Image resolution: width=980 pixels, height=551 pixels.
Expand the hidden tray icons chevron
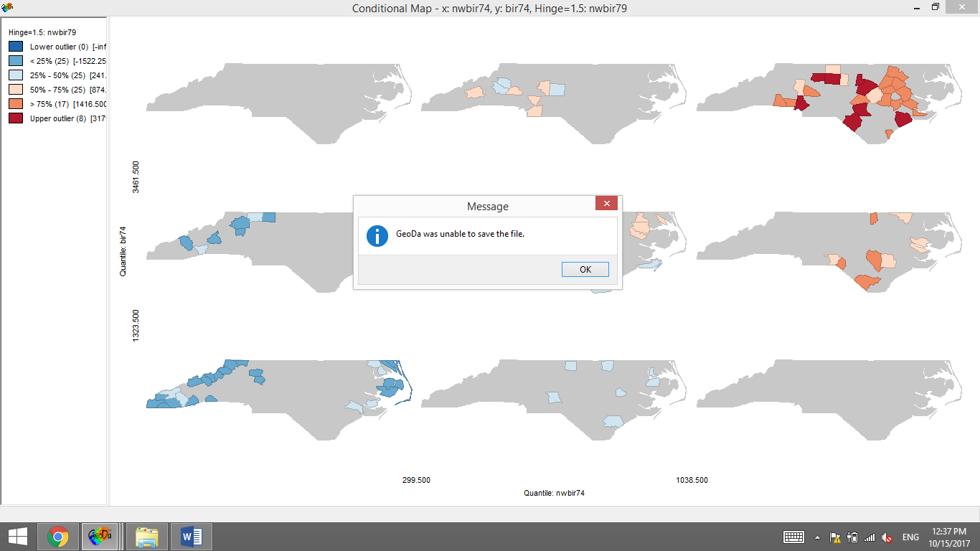[816, 537]
